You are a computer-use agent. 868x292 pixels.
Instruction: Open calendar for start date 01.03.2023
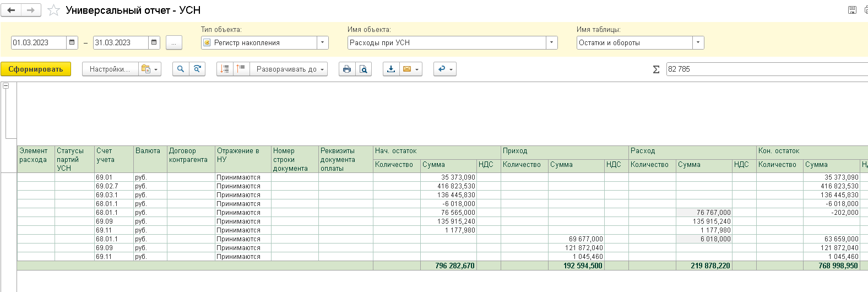pyautogui.click(x=72, y=42)
